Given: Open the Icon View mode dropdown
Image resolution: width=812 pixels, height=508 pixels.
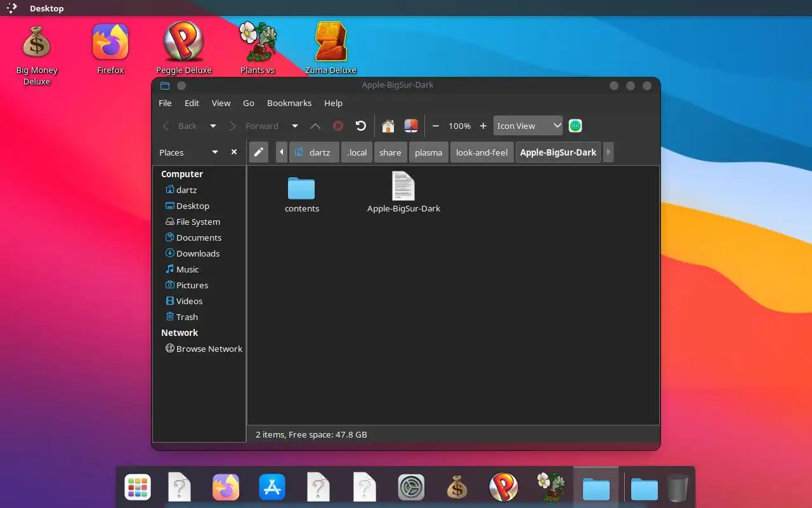Looking at the screenshot, I should [528, 126].
